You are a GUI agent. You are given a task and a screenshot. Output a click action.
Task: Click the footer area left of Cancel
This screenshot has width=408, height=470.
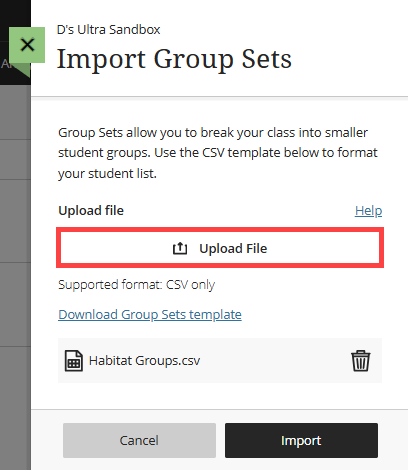(x=47, y=440)
